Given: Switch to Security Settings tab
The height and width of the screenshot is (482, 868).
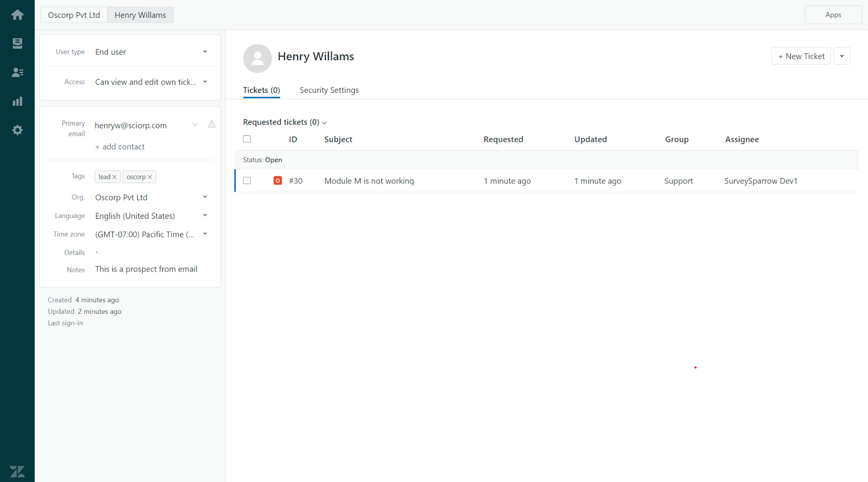Looking at the screenshot, I should click(329, 90).
